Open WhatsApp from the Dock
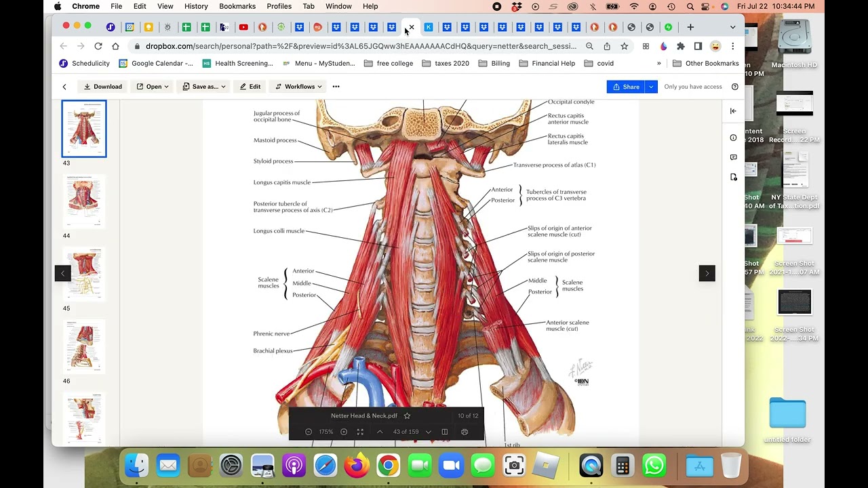 click(654, 466)
